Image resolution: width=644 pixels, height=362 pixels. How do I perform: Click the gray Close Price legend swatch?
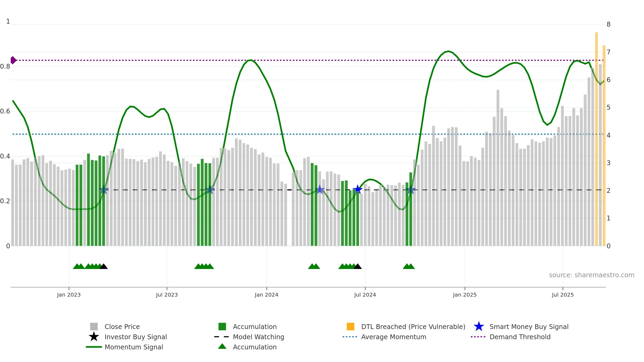[x=94, y=326]
